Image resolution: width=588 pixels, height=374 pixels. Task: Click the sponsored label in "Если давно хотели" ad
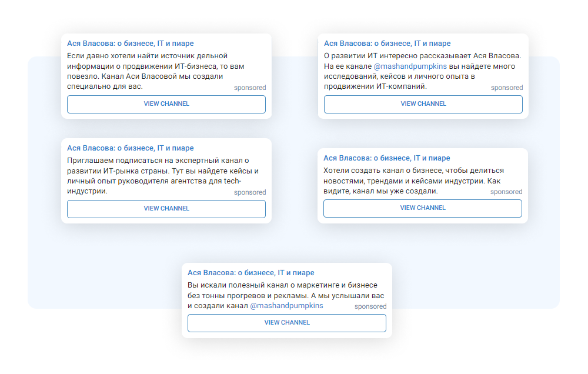[x=250, y=88]
